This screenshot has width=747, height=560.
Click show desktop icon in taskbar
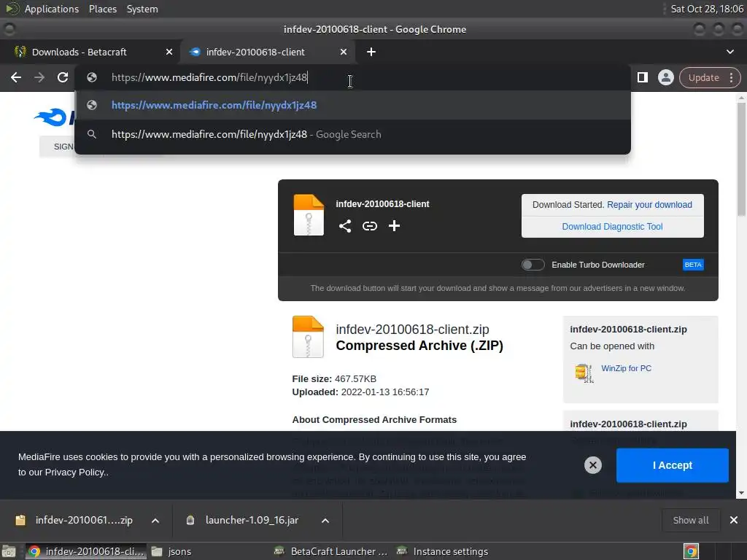(9, 551)
